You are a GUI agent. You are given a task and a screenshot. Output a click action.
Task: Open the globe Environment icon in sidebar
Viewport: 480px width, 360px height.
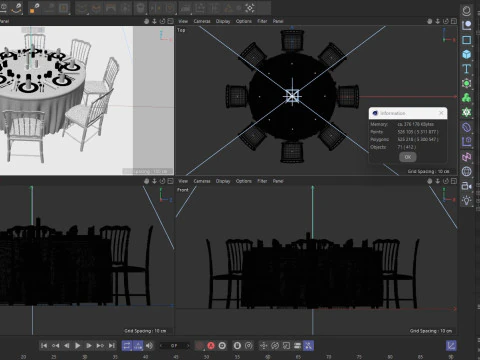pyautogui.click(x=467, y=171)
